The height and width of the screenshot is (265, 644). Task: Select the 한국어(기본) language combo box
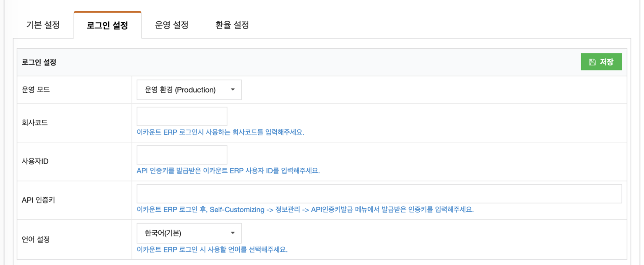coord(189,233)
